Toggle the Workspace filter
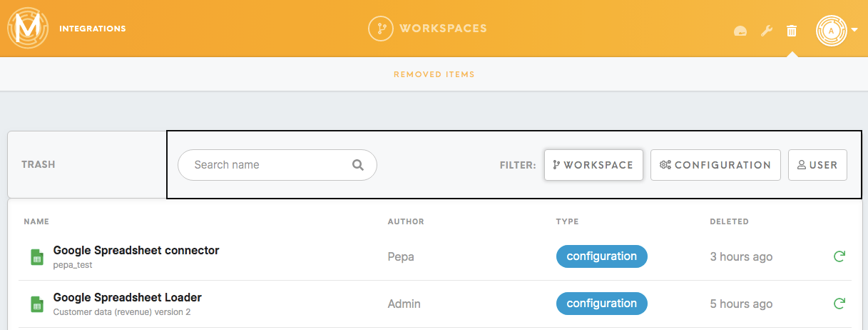Viewport: 868px width, 330px height. click(x=593, y=165)
